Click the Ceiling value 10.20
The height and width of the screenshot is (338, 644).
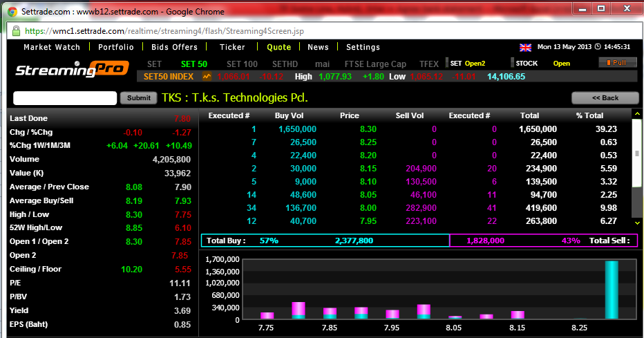[x=132, y=270]
